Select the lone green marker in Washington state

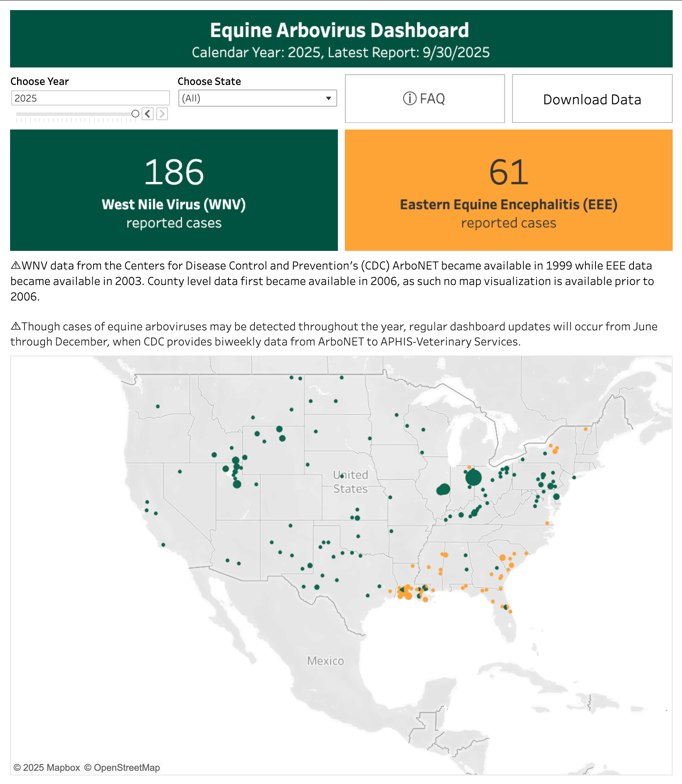(x=158, y=406)
